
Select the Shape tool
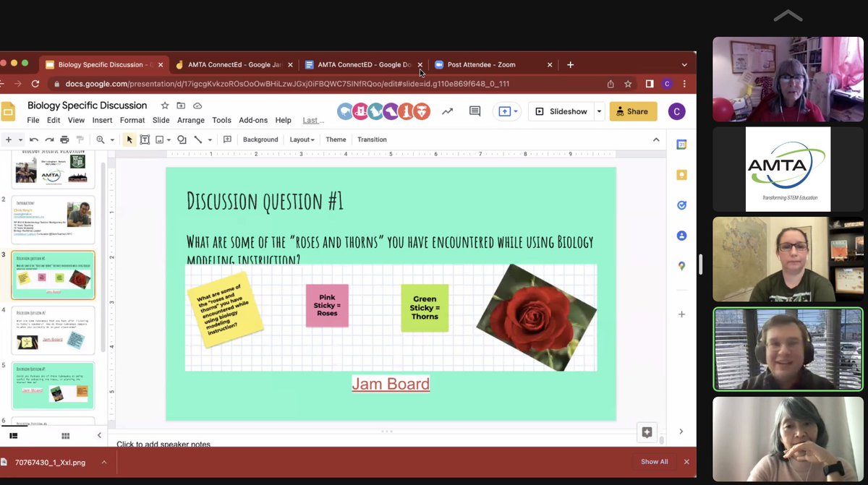[182, 139]
